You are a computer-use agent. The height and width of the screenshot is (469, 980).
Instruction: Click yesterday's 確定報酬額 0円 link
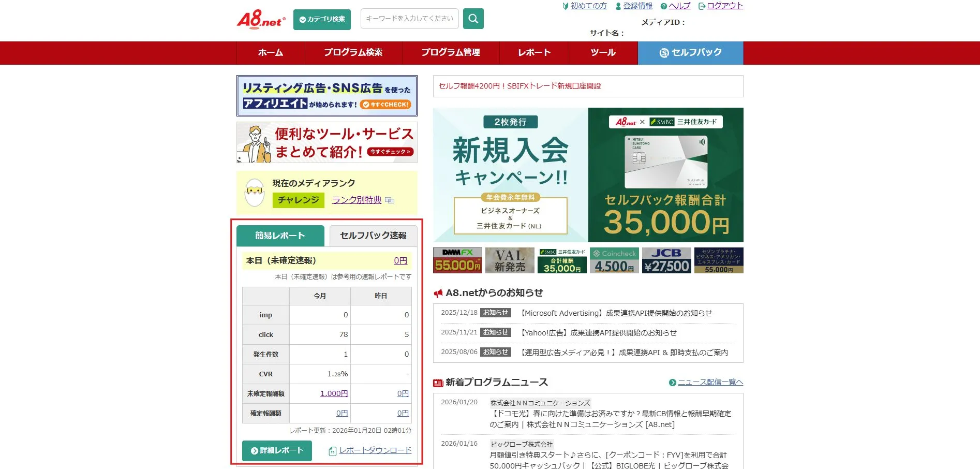tap(403, 413)
